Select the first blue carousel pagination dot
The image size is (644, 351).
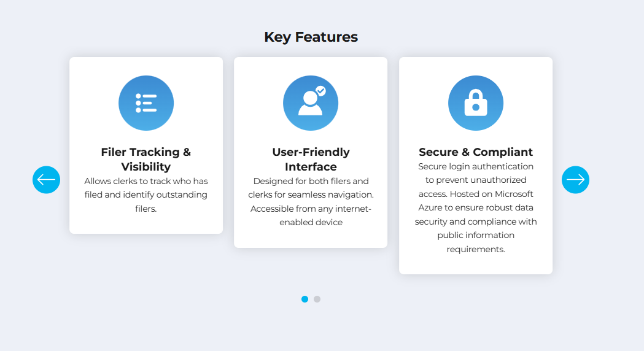(x=305, y=299)
